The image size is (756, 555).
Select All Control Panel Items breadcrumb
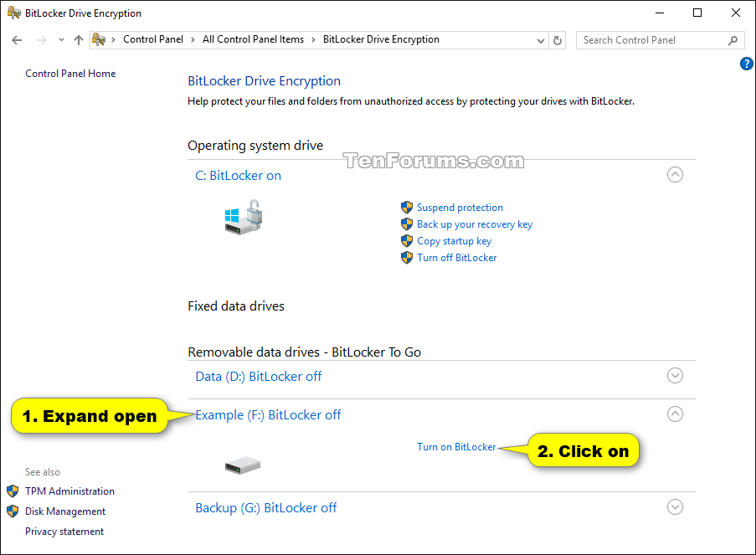253,39
